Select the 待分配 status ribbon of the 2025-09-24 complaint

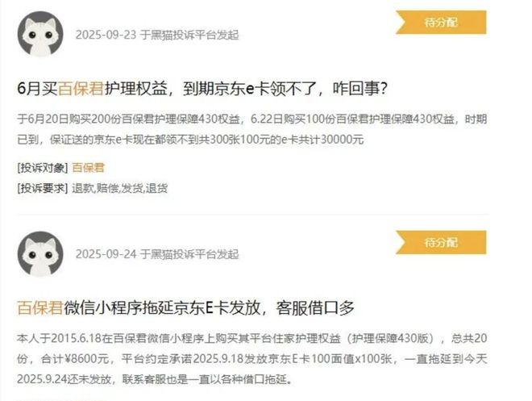pos(441,242)
